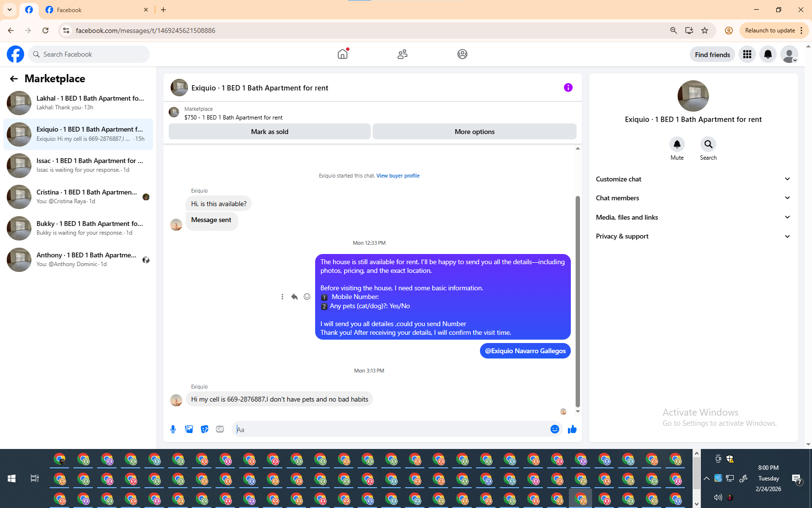Reply to the sent house message
Screen dimensions: 812x508
[294, 297]
